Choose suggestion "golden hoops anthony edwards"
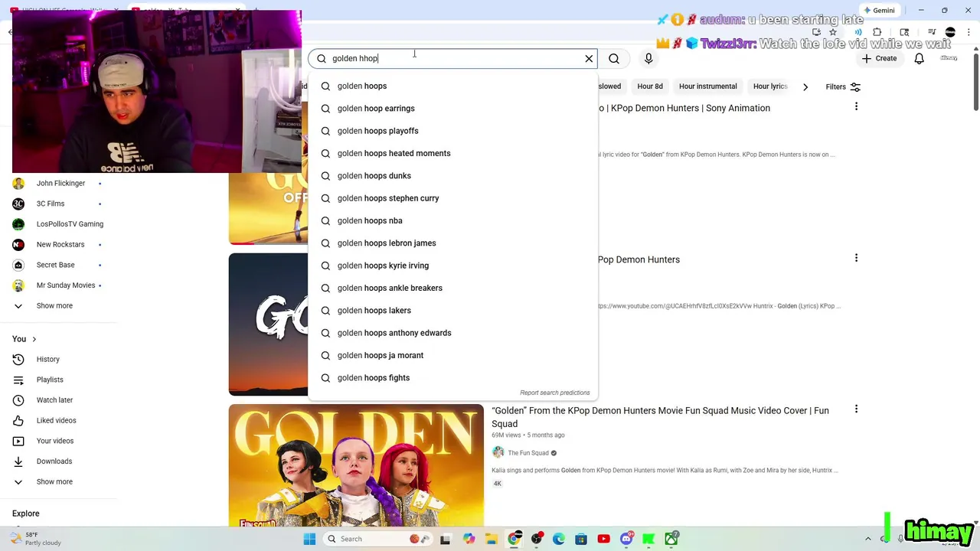This screenshot has width=980, height=551. click(452, 333)
